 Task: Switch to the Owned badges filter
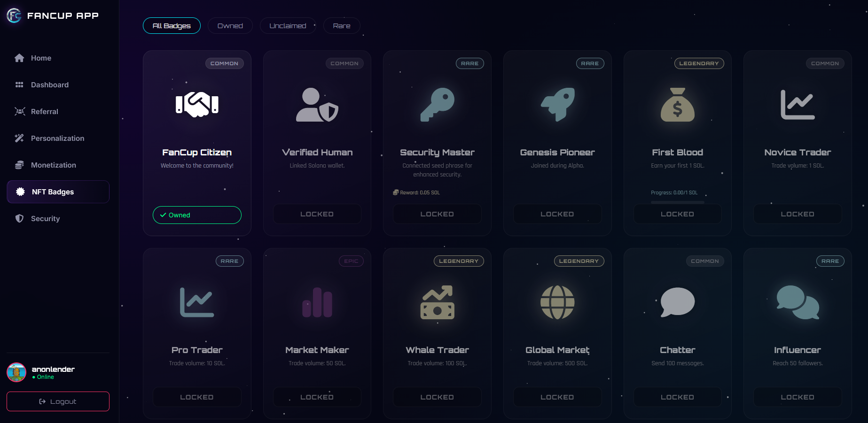point(230,26)
